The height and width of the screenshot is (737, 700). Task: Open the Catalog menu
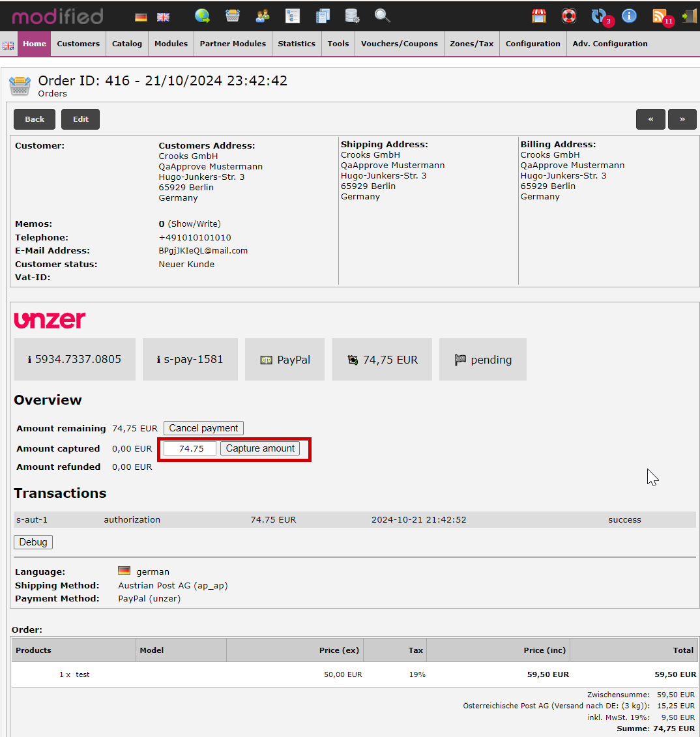click(127, 44)
